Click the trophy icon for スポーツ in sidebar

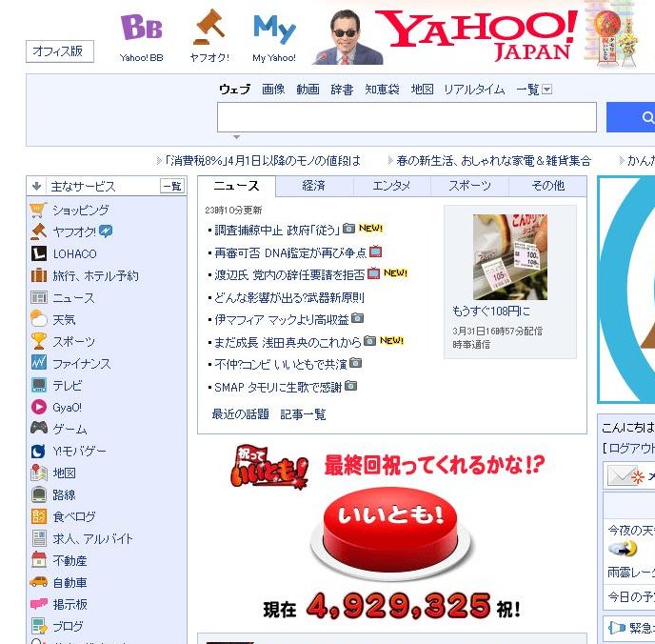pos(38,341)
